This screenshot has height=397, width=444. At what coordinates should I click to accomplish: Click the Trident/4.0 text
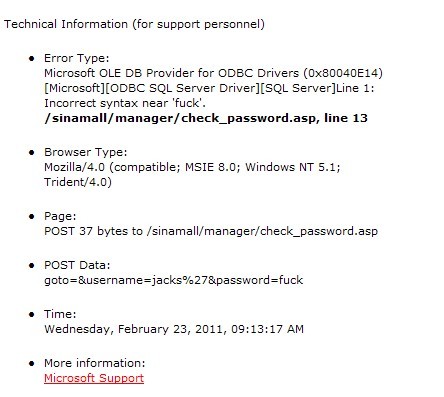[x=78, y=182]
